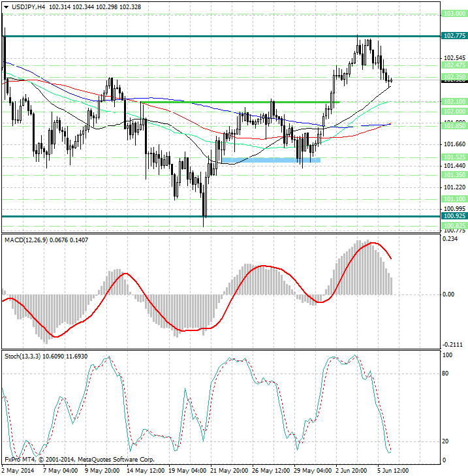Click the 102.000 price level label
The image size is (468, 476).
454,112
